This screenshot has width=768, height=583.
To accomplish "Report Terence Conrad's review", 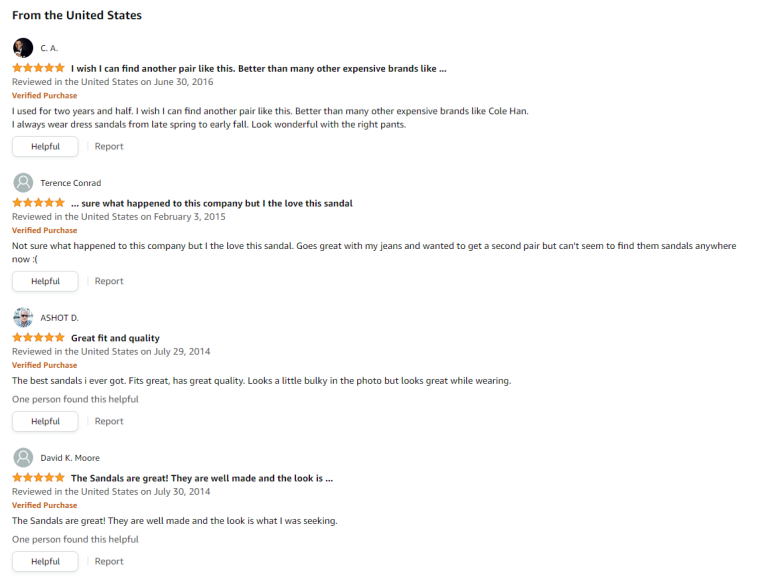I will [x=109, y=282].
